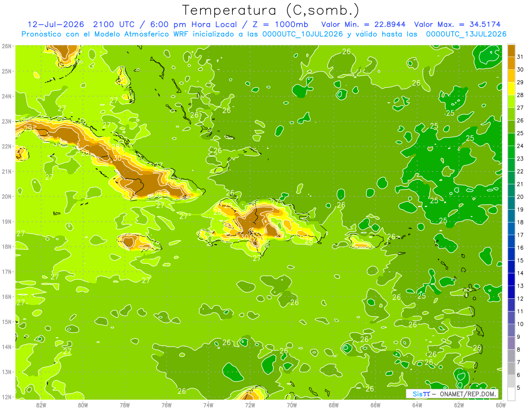This screenshot has height=411, width=532.
Task: Click the date text "12-Jul-2026"
Action: click(x=55, y=24)
